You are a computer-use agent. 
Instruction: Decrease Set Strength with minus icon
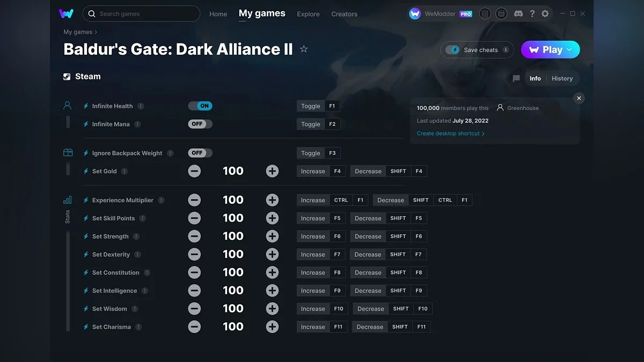(x=194, y=236)
